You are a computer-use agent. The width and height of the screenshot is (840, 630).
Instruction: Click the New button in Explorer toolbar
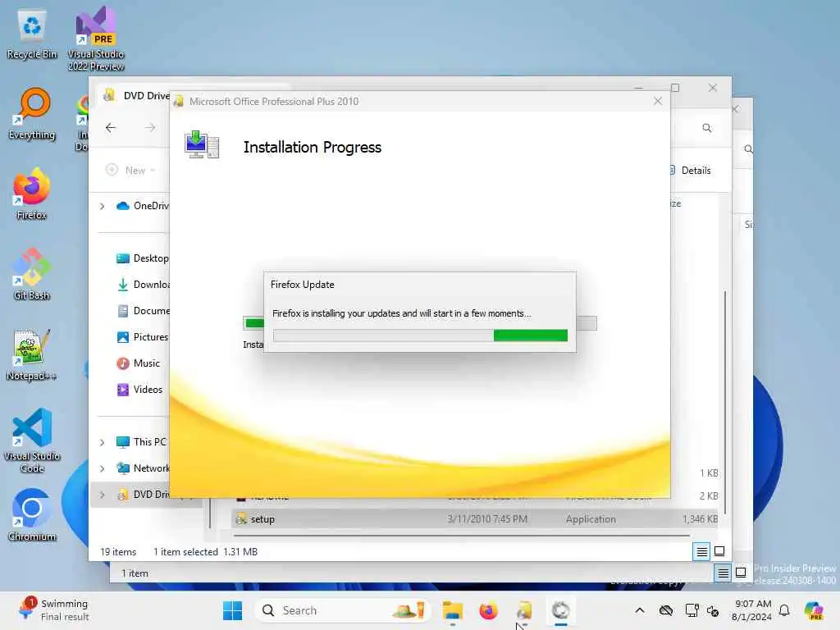click(x=130, y=170)
